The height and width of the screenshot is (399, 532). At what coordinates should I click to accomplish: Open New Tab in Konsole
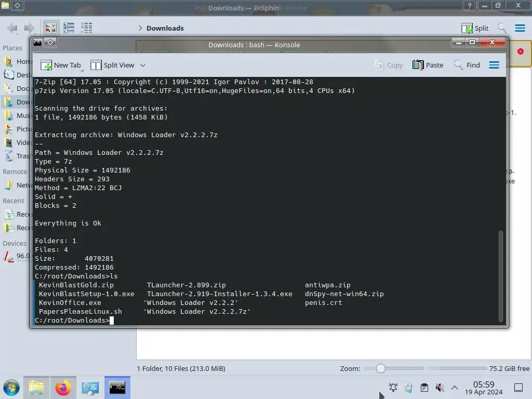pyautogui.click(x=61, y=65)
